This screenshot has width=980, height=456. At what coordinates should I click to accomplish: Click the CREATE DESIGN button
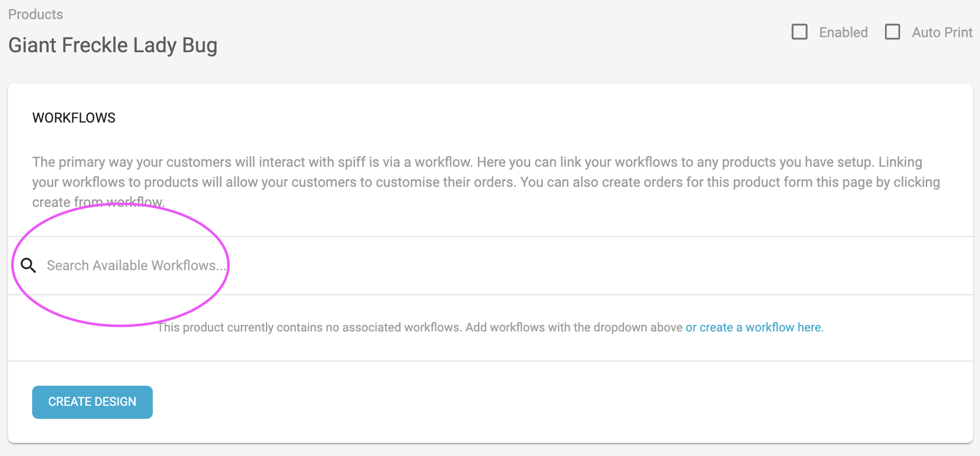pyautogui.click(x=92, y=402)
